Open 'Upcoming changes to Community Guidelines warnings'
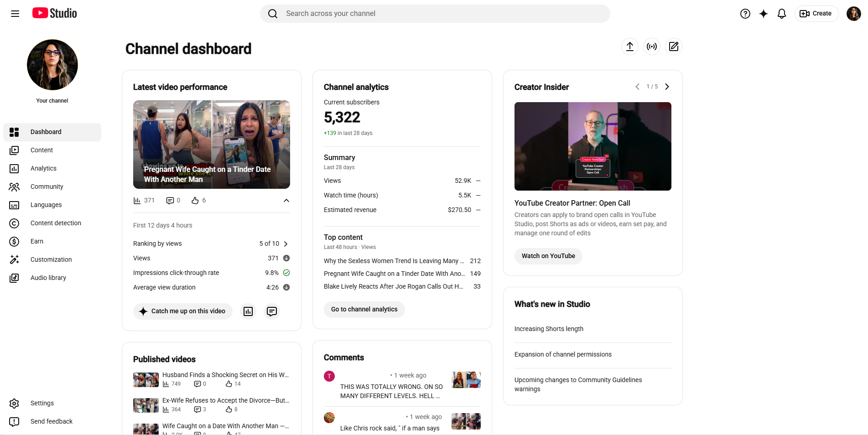The image size is (868, 435). pyautogui.click(x=578, y=384)
